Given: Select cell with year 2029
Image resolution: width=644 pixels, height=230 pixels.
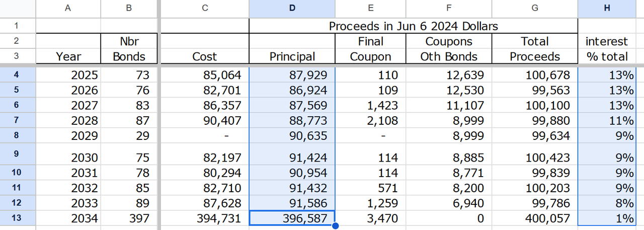Looking at the screenshot, I should (68, 136).
